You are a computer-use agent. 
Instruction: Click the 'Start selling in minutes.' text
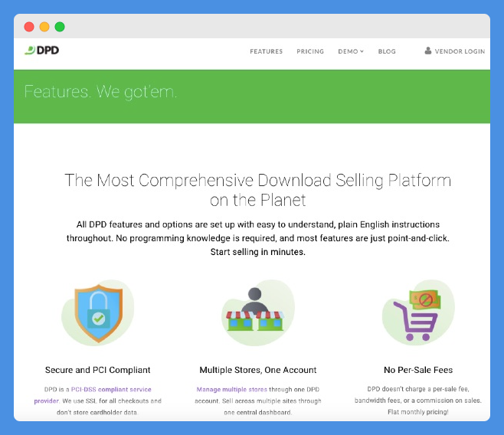coord(258,252)
